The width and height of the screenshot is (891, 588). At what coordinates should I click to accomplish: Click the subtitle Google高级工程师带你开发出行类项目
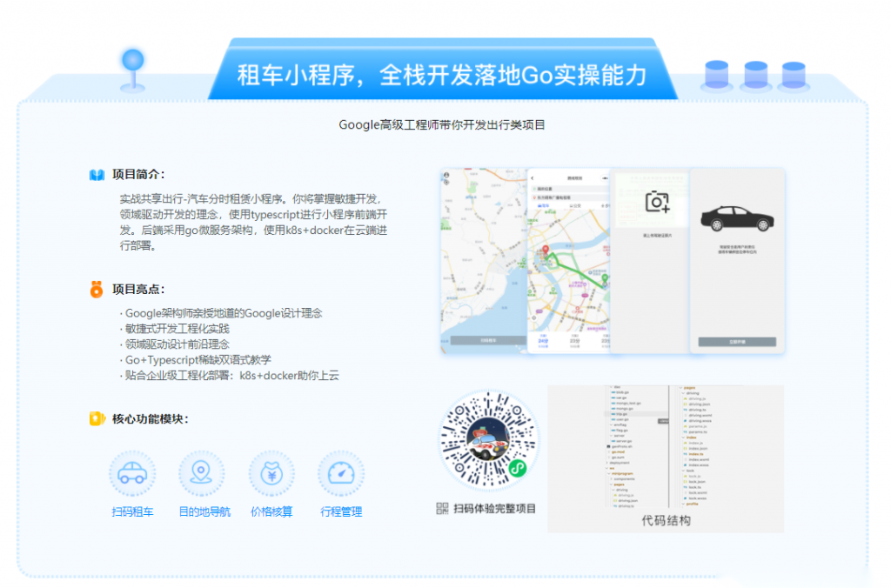[442, 124]
